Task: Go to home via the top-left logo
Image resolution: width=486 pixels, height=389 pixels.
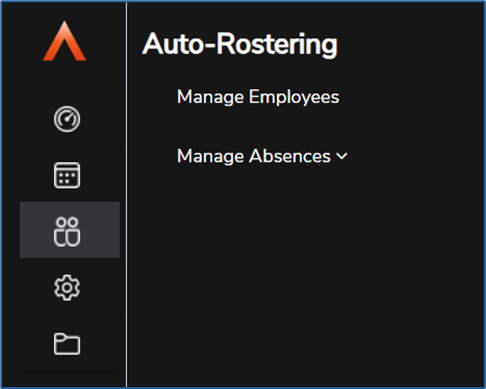Action: point(65,41)
